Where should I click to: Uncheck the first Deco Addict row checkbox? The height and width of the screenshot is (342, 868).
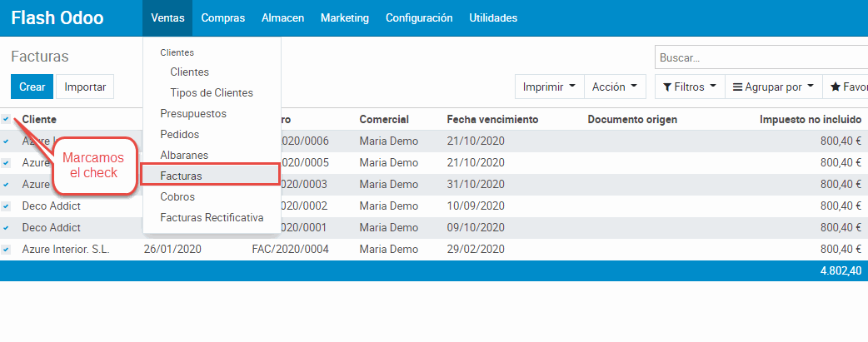pos(6,206)
